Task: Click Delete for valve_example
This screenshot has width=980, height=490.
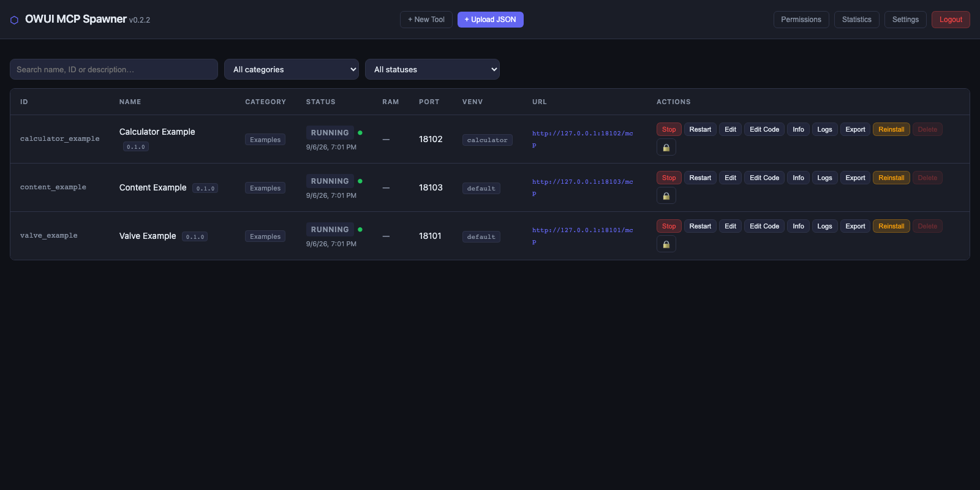Action: [x=927, y=226]
